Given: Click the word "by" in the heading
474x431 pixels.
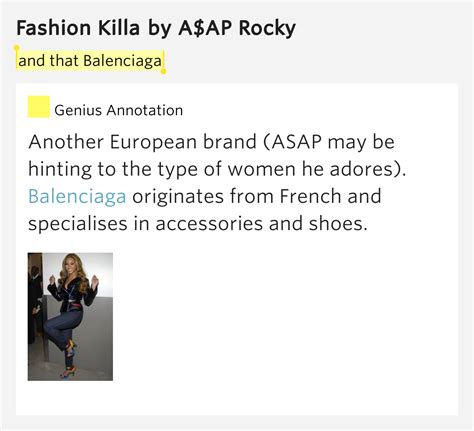Looking at the screenshot, I should [x=159, y=29].
